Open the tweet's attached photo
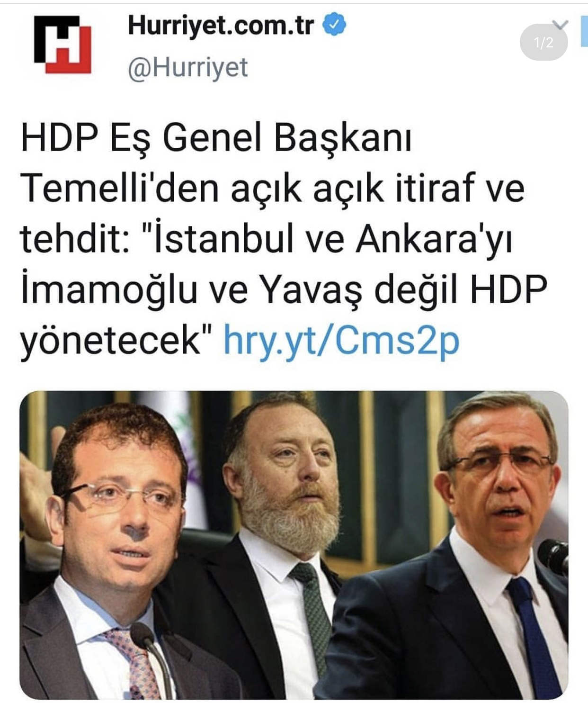The width and height of the screenshot is (588, 703). [x=294, y=545]
